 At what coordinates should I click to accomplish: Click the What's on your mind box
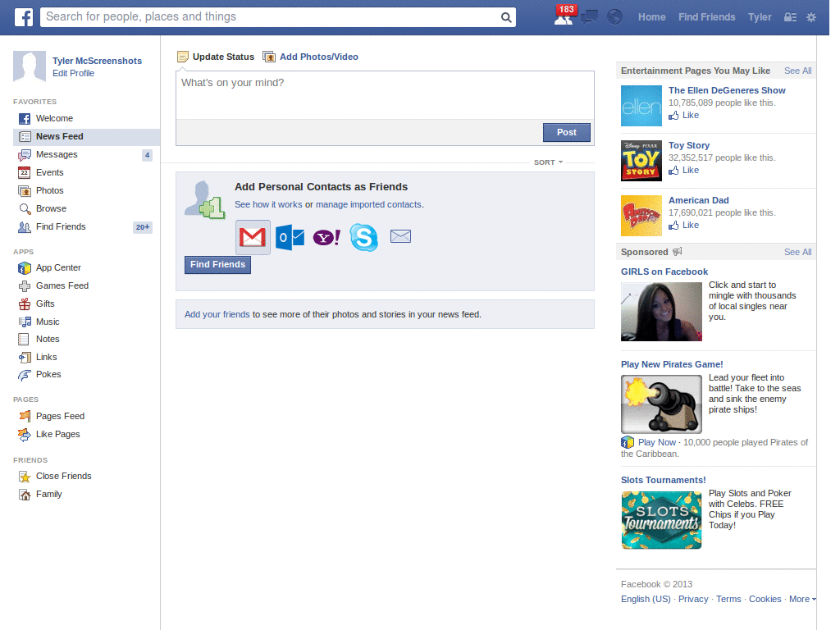click(x=385, y=95)
